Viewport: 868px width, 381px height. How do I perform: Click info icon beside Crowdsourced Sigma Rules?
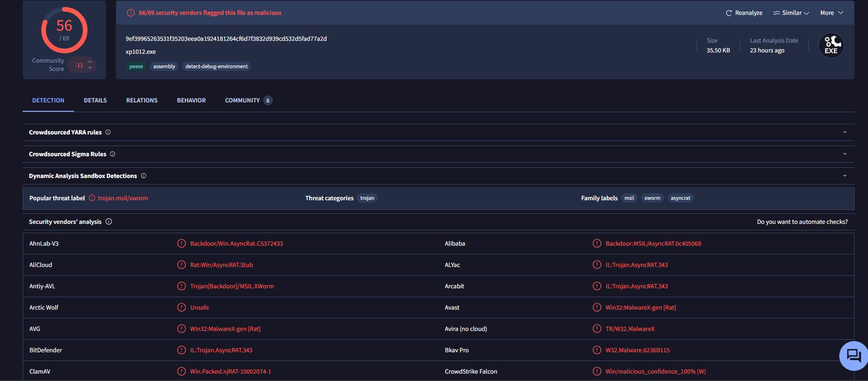click(x=113, y=154)
